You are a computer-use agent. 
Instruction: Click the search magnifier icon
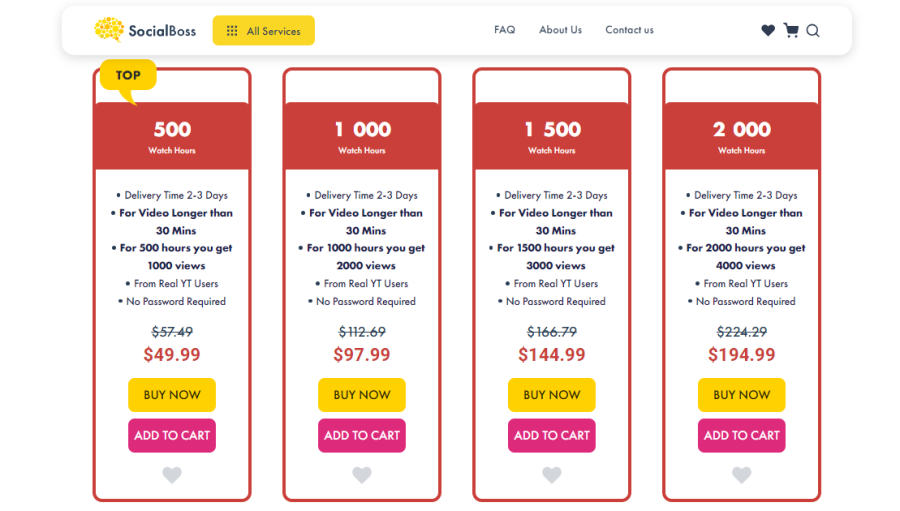(x=813, y=30)
